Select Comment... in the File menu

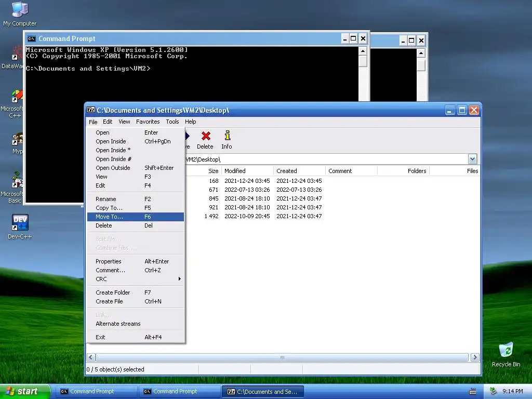pyautogui.click(x=136, y=270)
